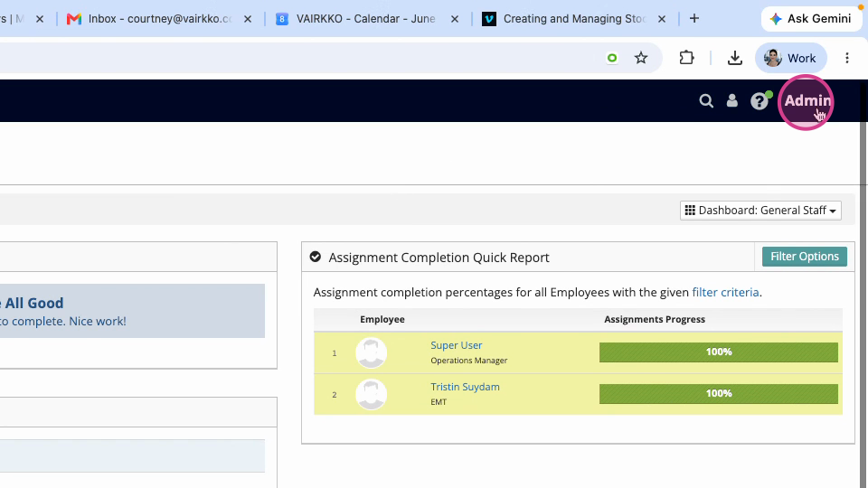Open Super User employee profile link
Image resolution: width=868 pixels, height=488 pixels.
[x=456, y=345]
